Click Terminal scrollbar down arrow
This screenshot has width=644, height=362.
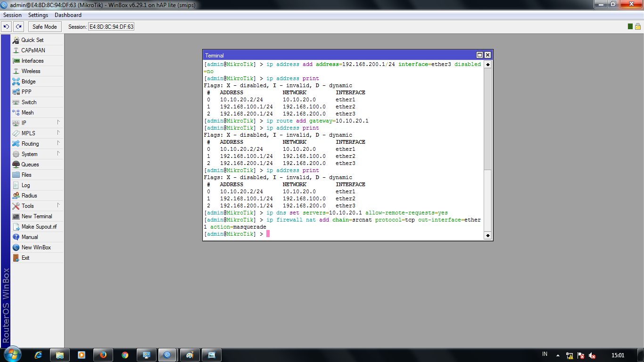coord(487,235)
